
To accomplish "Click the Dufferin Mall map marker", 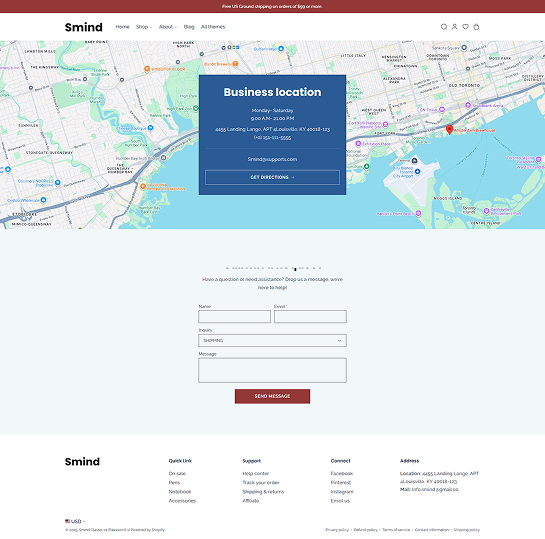I will [281, 49].
